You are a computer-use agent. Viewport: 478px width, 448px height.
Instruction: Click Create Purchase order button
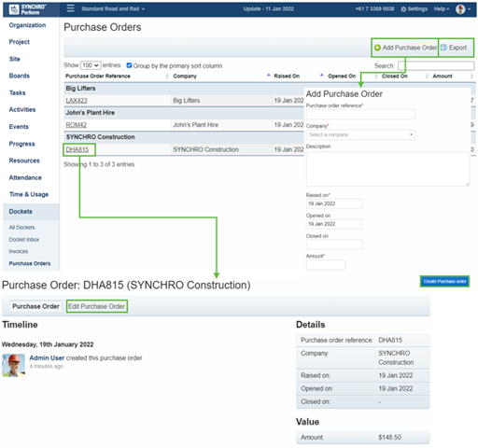[x=444, y=282]
